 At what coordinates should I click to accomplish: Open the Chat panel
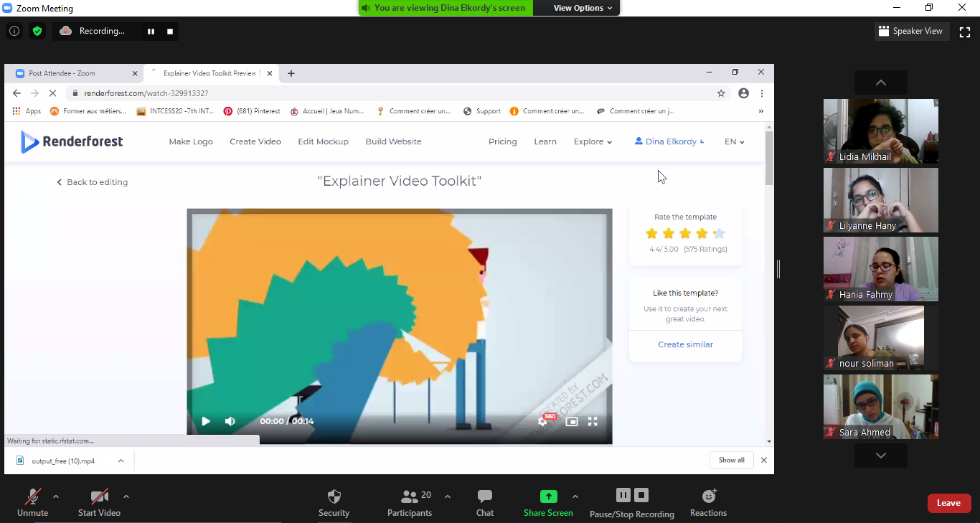(485, 496)
